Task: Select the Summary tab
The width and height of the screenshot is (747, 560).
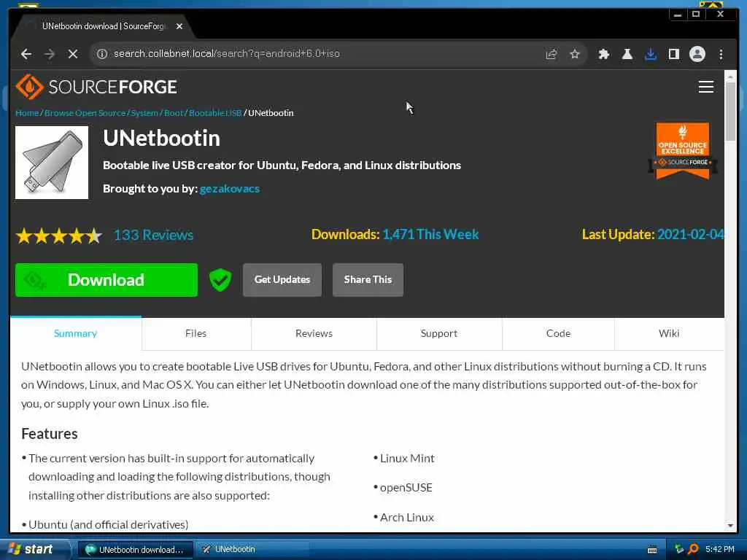Action: [x=75, y=333]
